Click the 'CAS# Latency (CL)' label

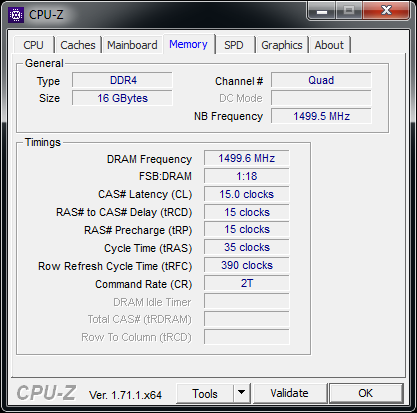coord(145,194)
